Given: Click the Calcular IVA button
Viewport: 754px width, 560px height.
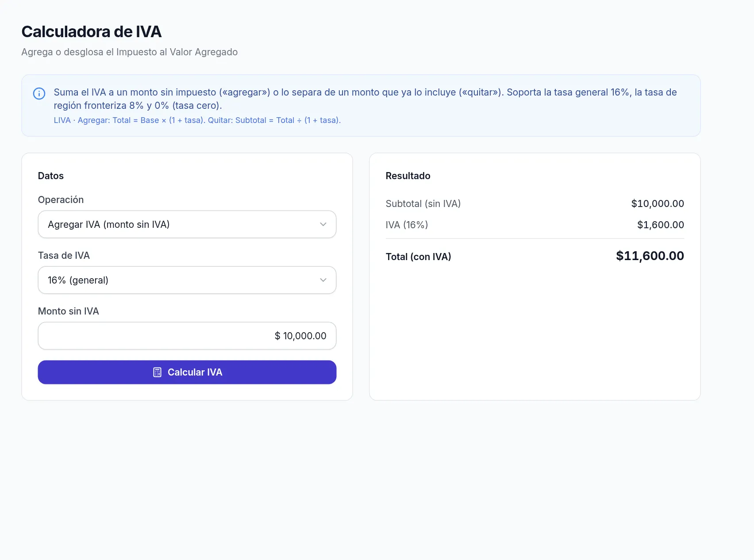Looking at the screenshot, I should (187, 372).
